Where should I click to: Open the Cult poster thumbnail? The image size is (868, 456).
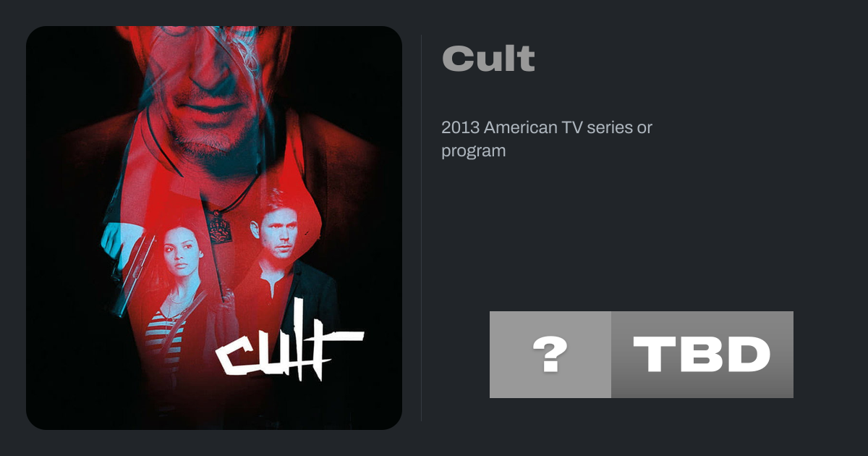tap(214, 228)
